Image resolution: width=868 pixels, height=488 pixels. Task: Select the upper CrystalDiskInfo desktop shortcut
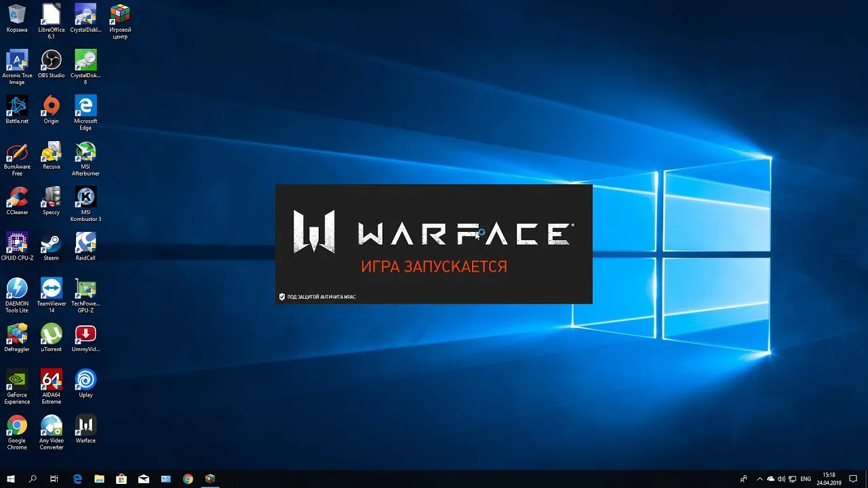click(x=85, y=19)
